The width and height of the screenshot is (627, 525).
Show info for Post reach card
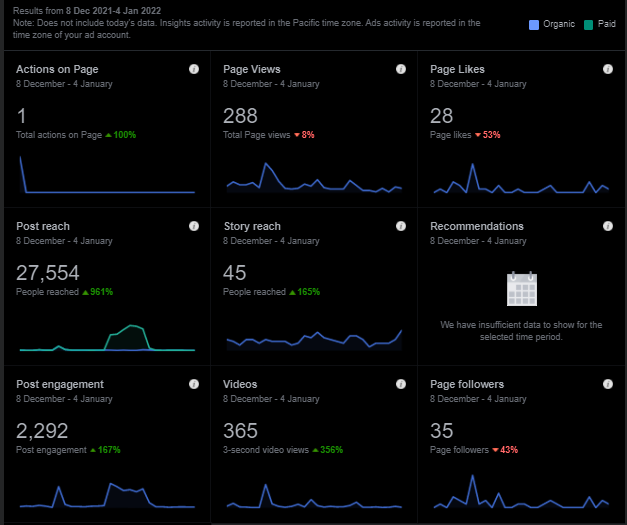194,226
